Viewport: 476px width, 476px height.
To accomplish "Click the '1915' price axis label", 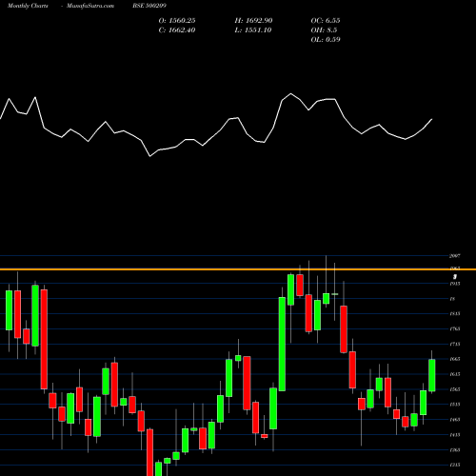I will pos(455,284).
